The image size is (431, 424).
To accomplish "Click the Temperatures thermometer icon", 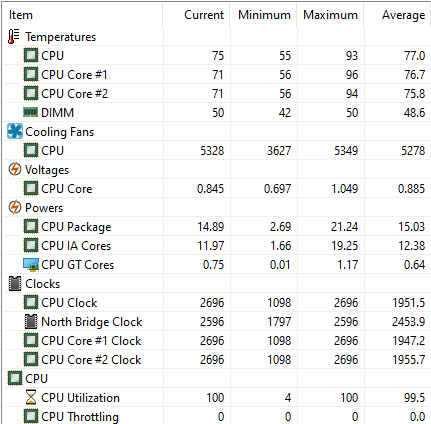I will coord(14,37).
